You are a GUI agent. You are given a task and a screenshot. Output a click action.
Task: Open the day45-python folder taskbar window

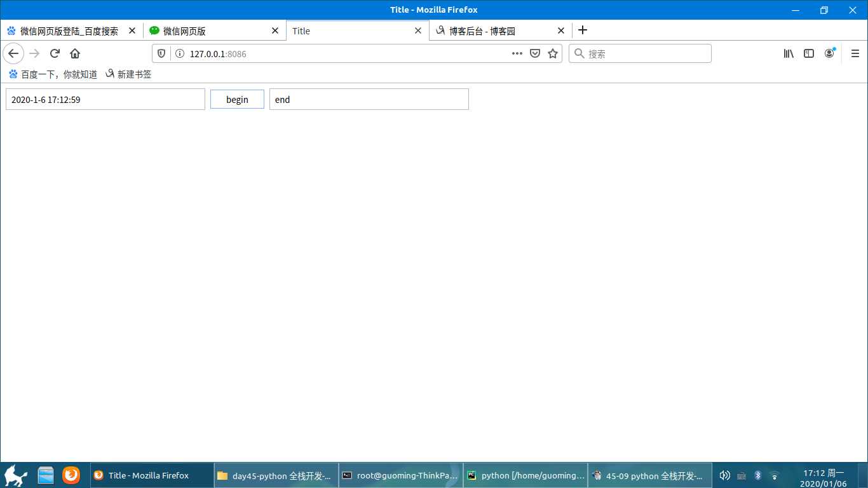click(276, 475)
